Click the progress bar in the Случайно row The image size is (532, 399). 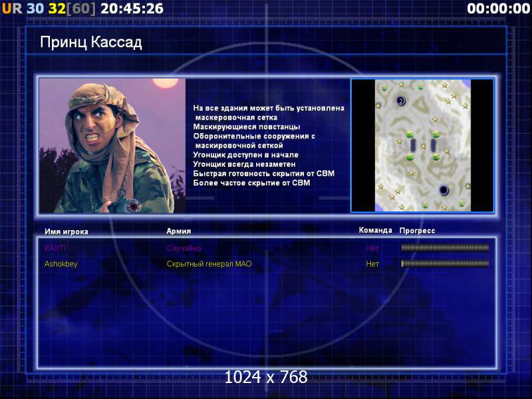[x=445, y=248]
